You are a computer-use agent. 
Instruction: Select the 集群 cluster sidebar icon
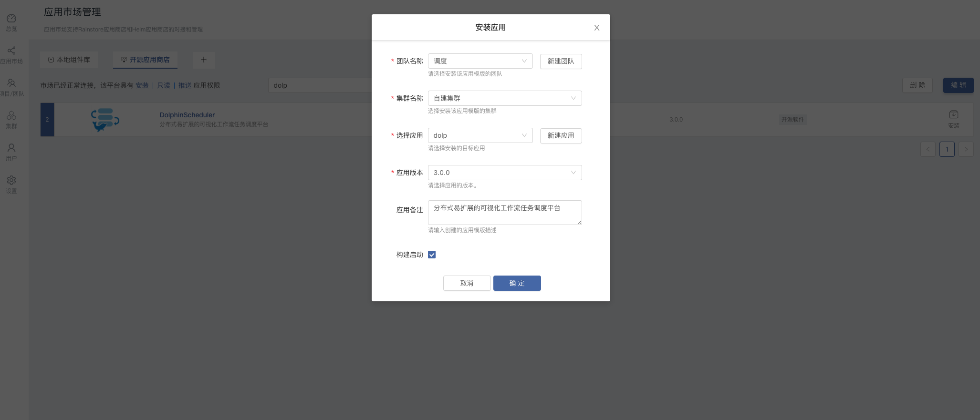pyautogui.click(x=11, y=116)
